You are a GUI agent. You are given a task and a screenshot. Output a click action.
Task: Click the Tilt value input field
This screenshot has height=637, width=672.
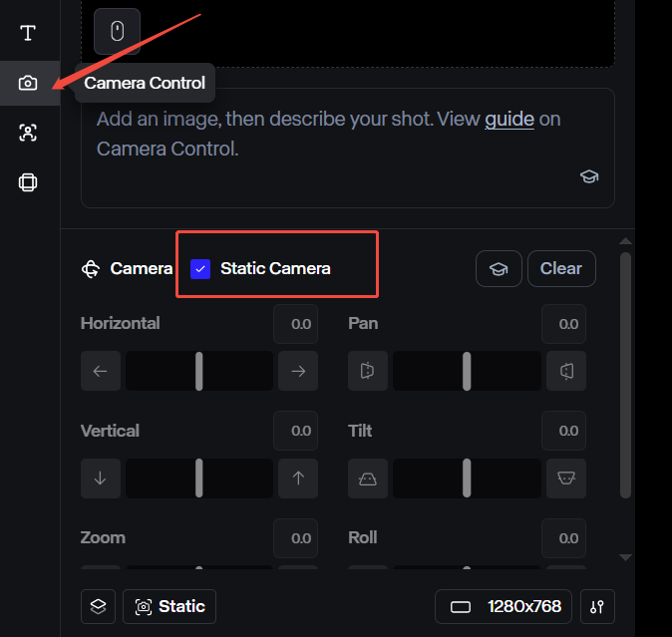coord(563,431)
